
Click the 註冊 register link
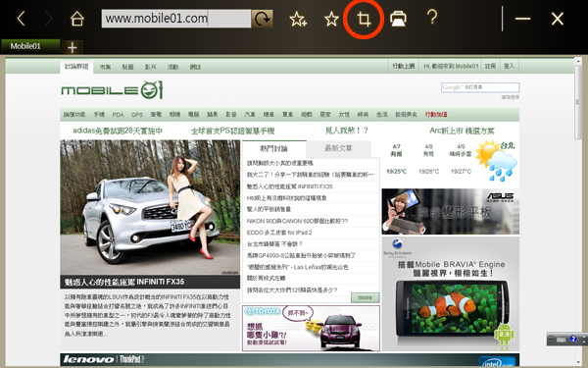coord(490,66)
